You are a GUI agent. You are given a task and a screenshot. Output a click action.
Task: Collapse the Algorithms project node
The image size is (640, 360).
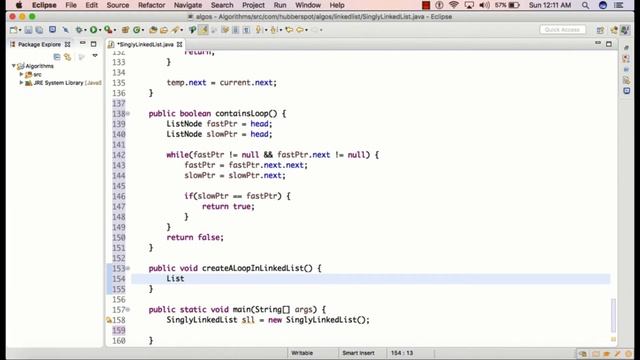pyautogui.click(x=13, y=66)
